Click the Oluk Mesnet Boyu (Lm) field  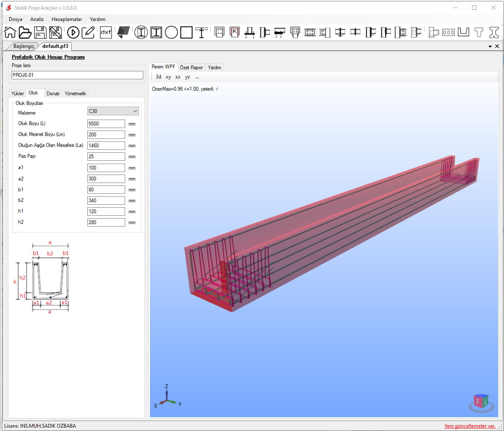tap(106, 135)
